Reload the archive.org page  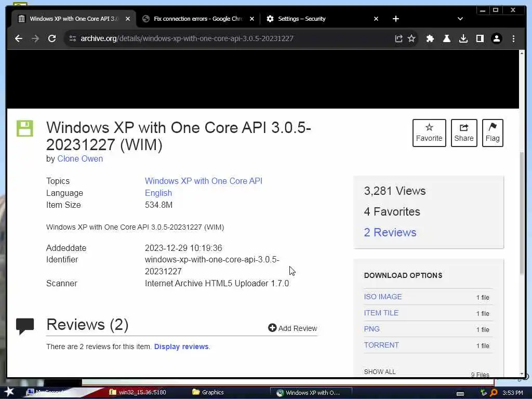[x=52, y=38]
